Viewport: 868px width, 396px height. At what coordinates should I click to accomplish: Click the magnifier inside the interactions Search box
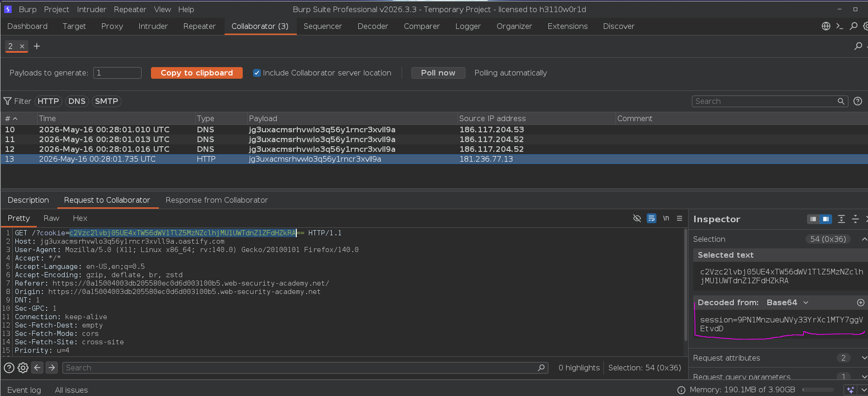pos(841,101)
